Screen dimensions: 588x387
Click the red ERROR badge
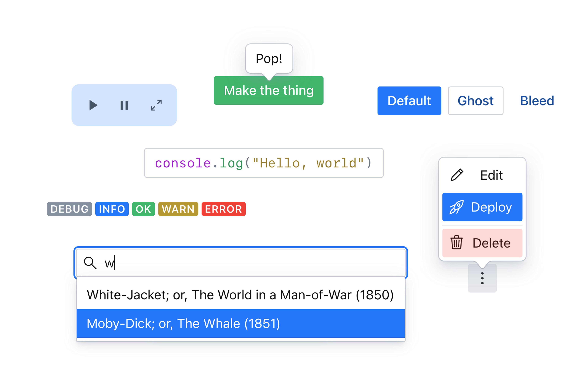(x=223, y=209)
